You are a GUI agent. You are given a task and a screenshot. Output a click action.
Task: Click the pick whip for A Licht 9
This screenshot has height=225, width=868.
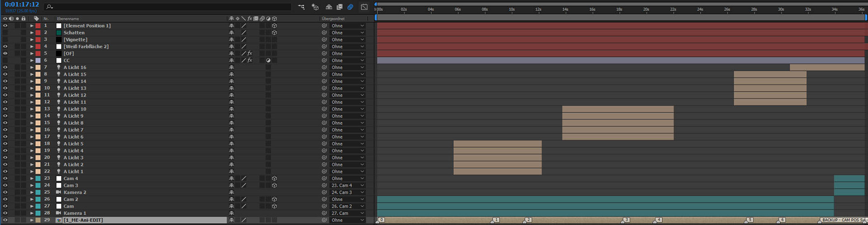324,116
